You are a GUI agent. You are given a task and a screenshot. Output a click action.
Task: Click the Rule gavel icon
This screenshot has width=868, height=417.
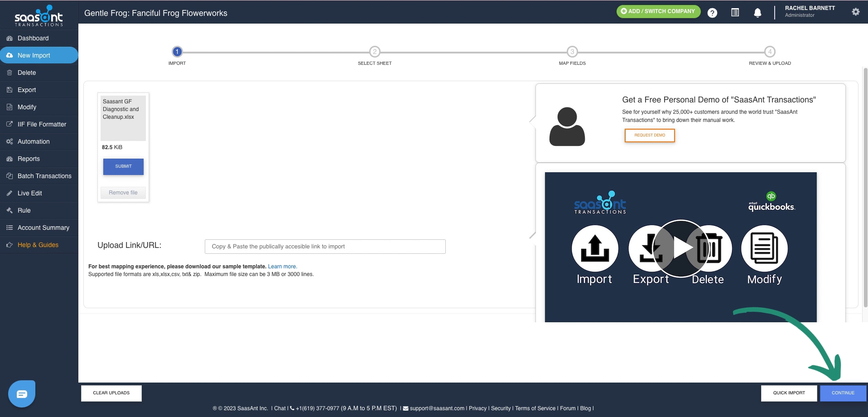(x=10, y=210)
